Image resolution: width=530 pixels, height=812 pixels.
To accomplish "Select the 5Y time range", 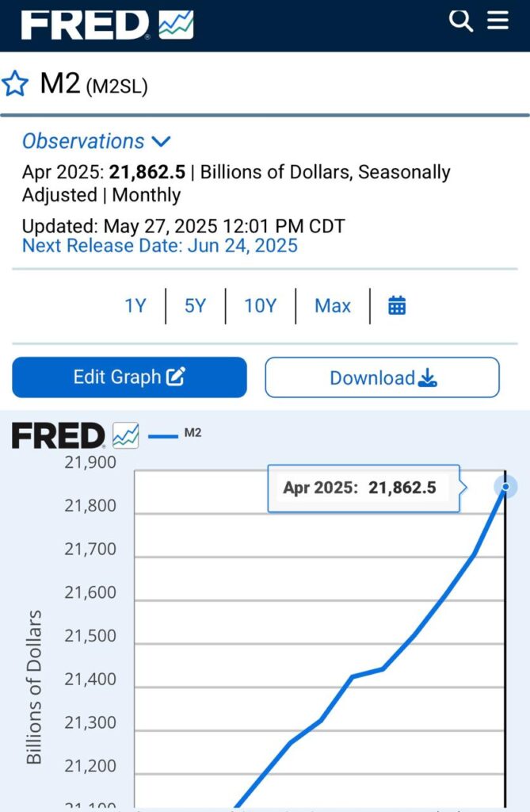I will (x=195, y=305).
